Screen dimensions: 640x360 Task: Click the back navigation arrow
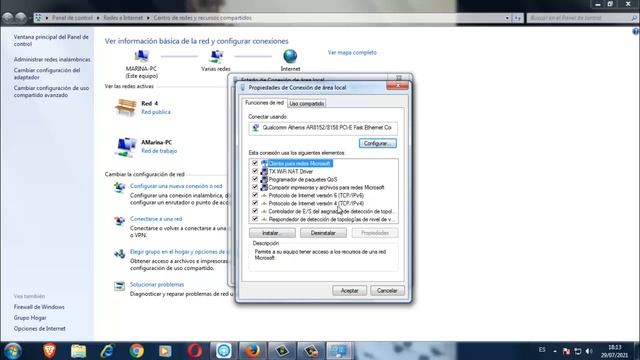[8, 18]
